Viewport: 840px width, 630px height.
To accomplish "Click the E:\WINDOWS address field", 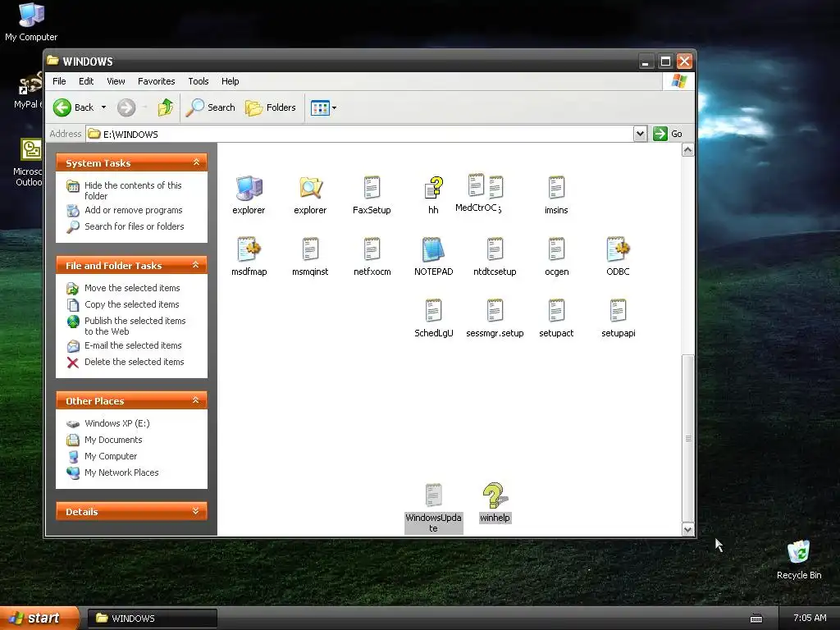I will (x=359, y=134).
